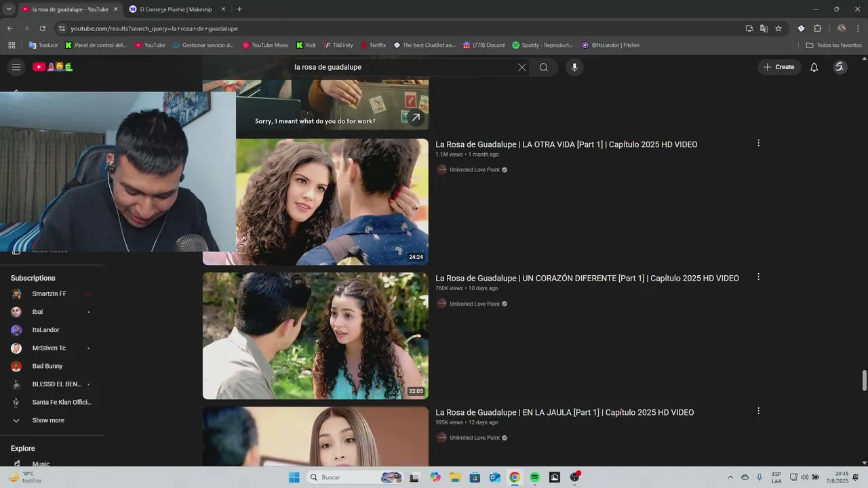Click the page vertical scrollbar thumb
Screen dimensions: 868x488
point(864,380)
